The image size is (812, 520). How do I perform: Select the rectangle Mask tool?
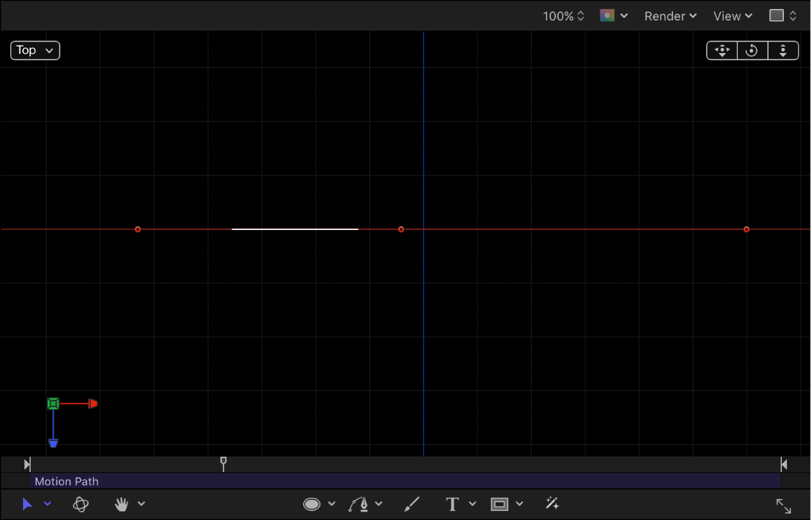click(499, 504)
